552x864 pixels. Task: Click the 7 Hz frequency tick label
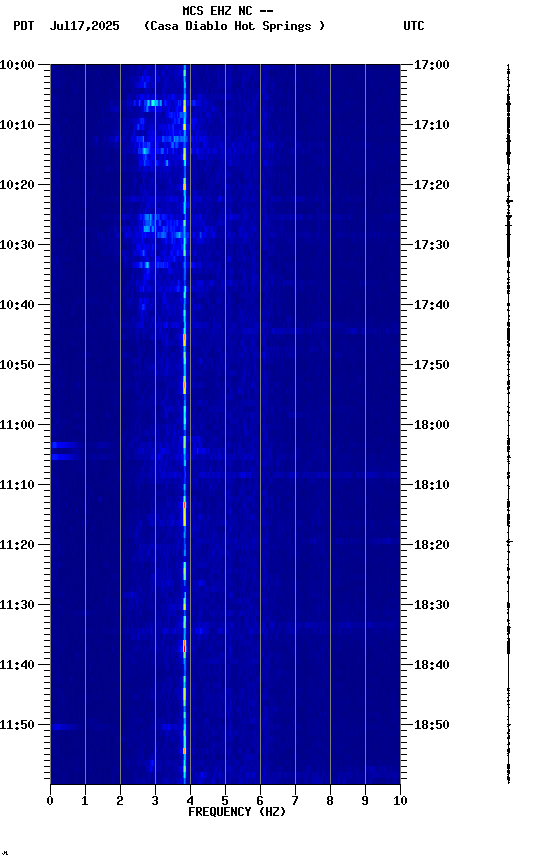[295, 801]
